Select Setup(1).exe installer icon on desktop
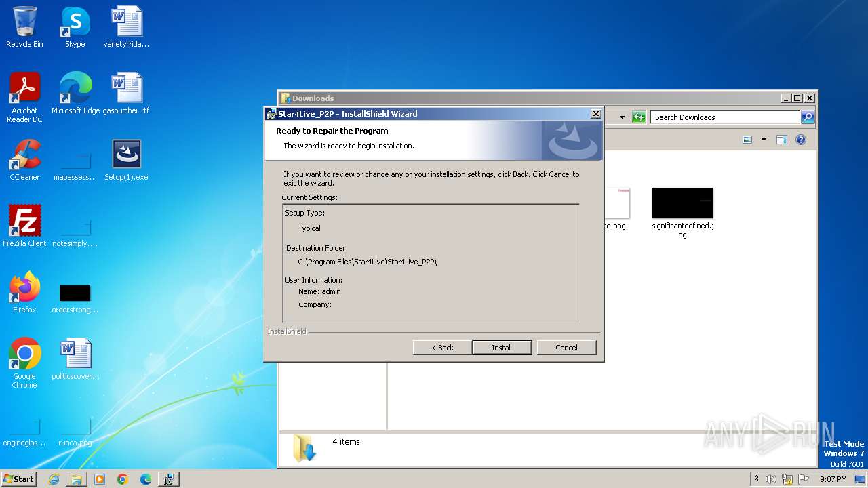The height and width of the screenshot is (488, 868). tap(126, 160)
